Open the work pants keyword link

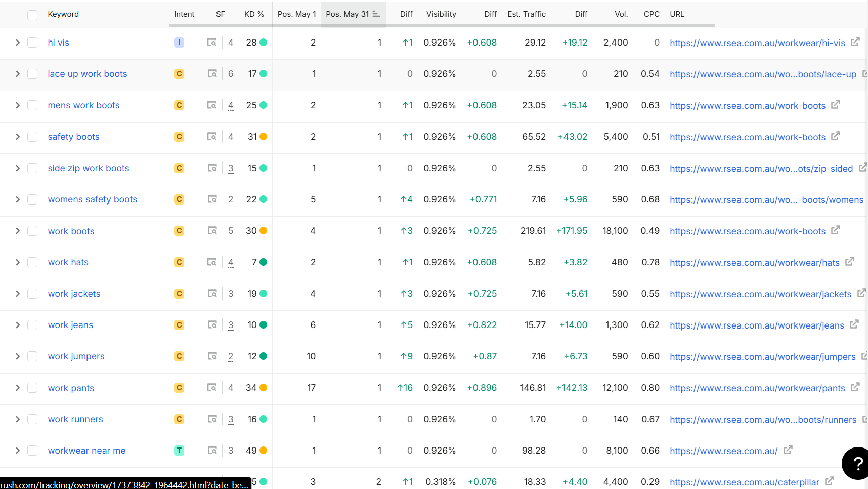[x=71, y=388]
